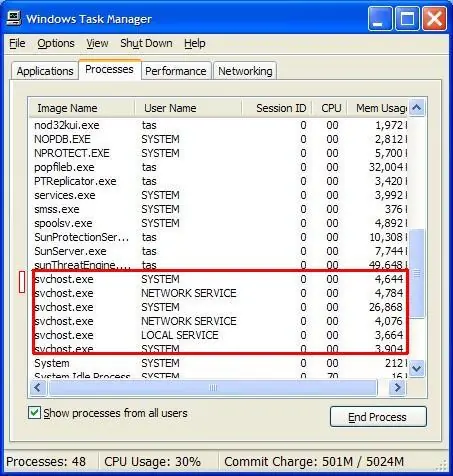
Task: Click Processes: 48 in status bar
Action: tap(46, 462)
